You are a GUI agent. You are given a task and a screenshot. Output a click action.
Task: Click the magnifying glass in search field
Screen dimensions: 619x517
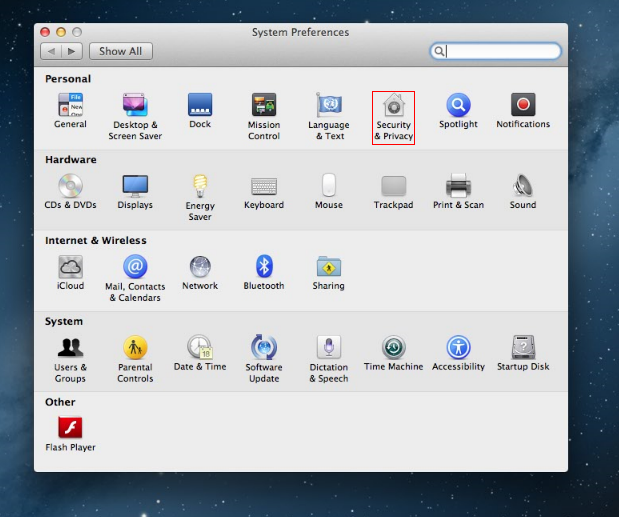click(x=438, y=51)
